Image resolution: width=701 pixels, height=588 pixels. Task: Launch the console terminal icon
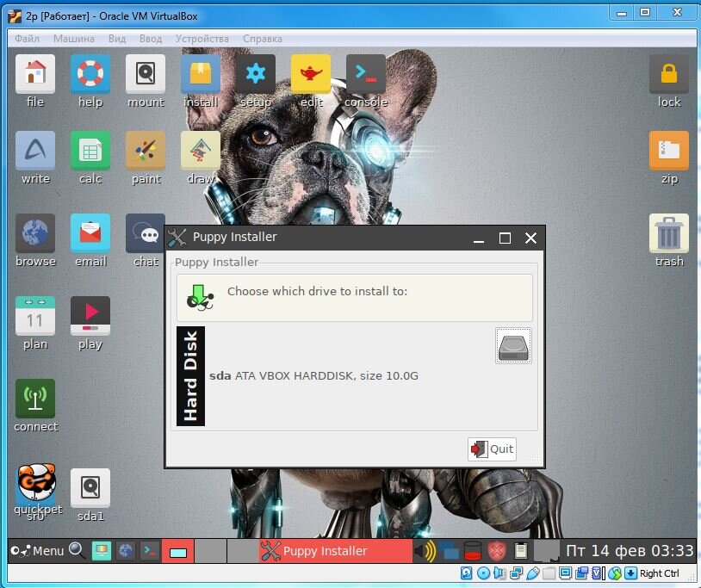[366, 74]
